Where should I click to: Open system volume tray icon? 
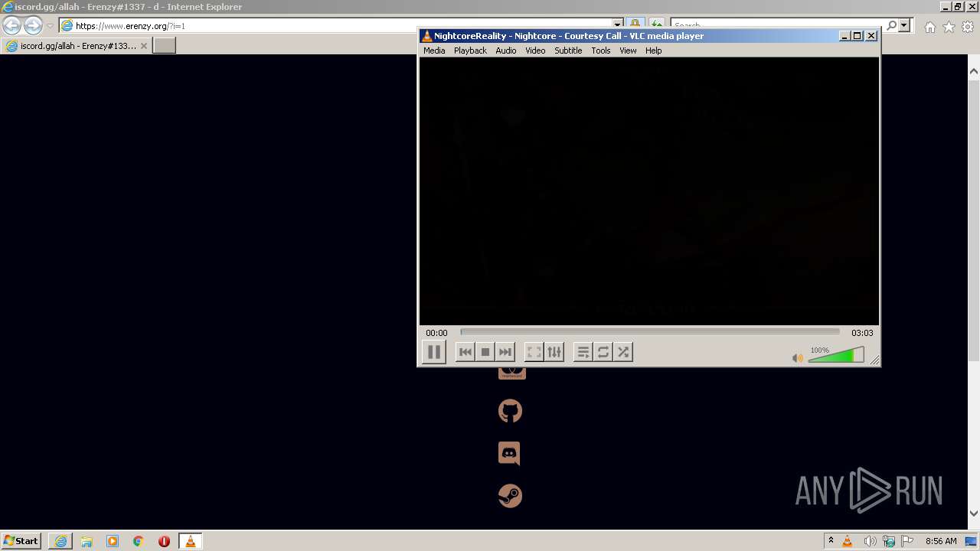pyautogui.click(x=870, y=541)
